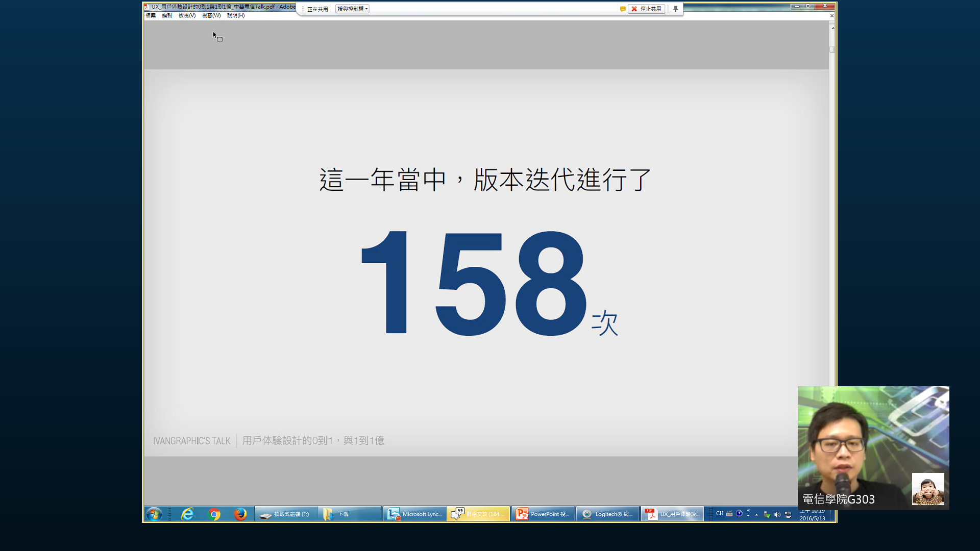Switch to Microsoft Lync taskbar button

click(x=414, y=514)
